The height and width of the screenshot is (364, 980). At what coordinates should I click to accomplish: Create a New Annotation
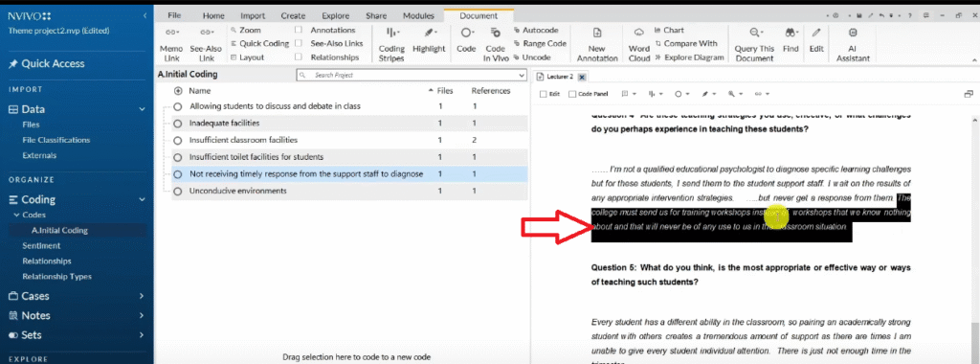(x=597, y=44)
